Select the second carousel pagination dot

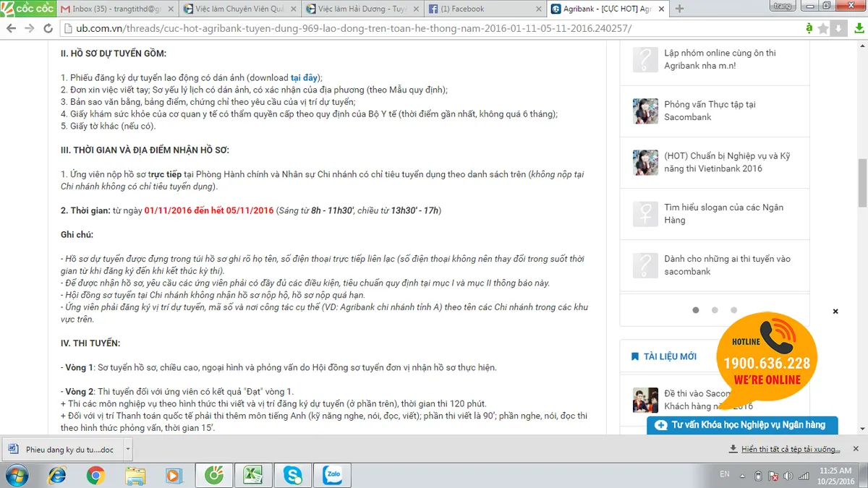click(x=715, y=310)
